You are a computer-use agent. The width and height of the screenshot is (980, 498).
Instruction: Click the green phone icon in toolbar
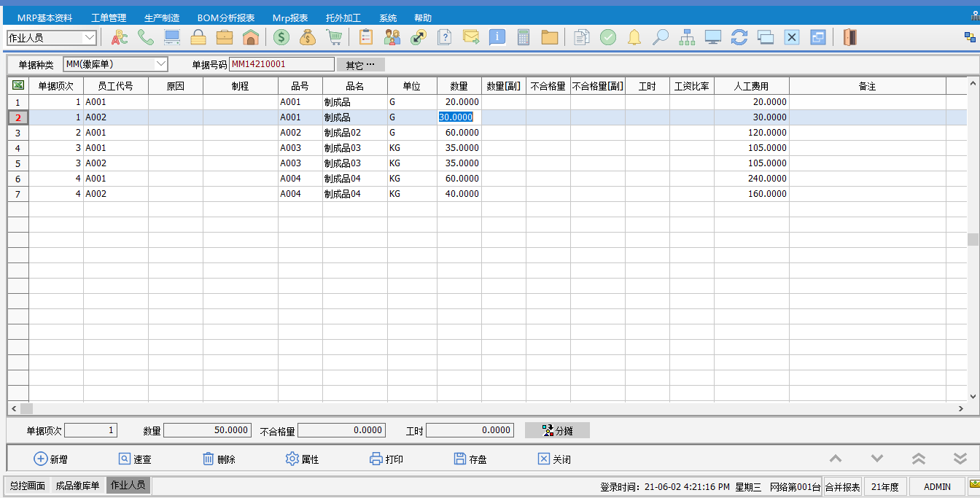click(146, 37)
